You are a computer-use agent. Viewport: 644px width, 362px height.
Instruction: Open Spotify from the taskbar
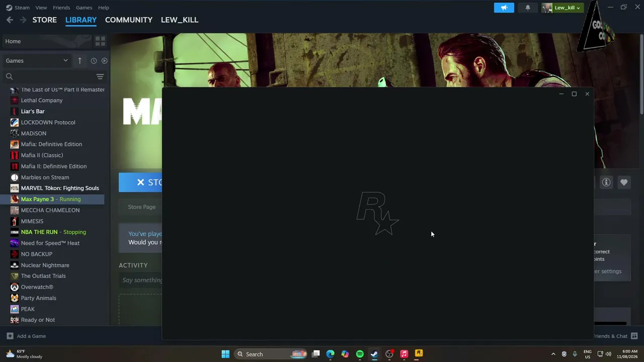pos(360,354)
